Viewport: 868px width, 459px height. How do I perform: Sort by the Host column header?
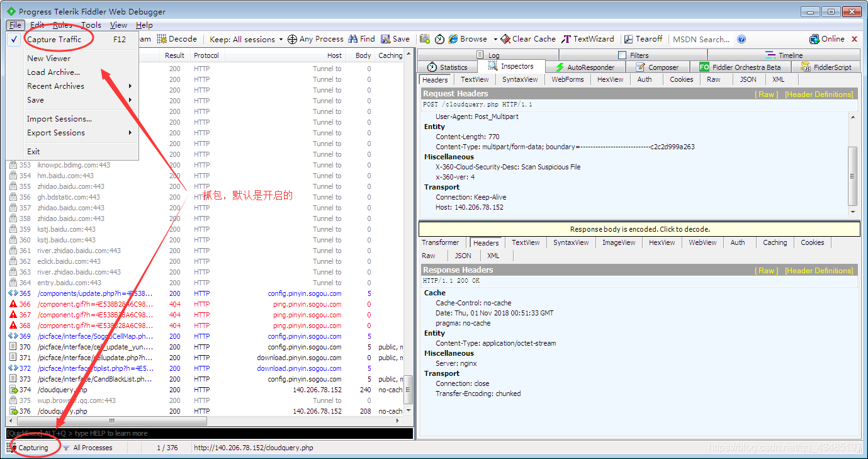(285, 55)
